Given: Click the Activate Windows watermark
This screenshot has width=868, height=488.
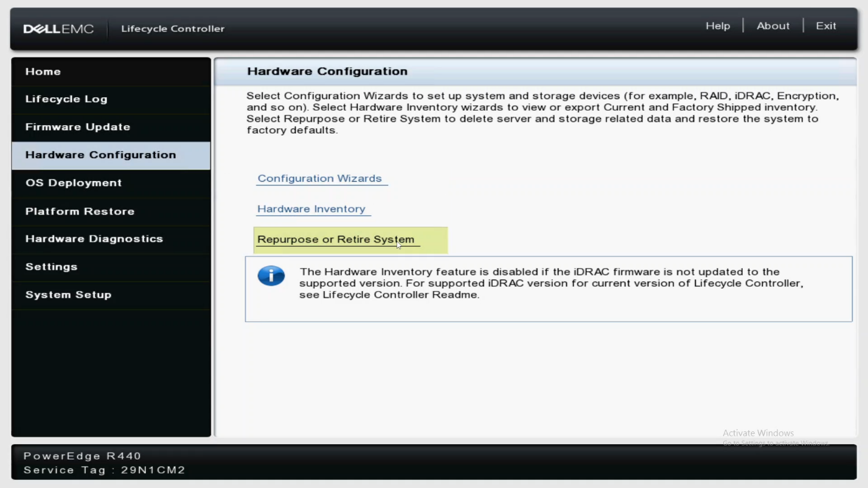Looking at the screenshot, I should [x=758, y=433].
